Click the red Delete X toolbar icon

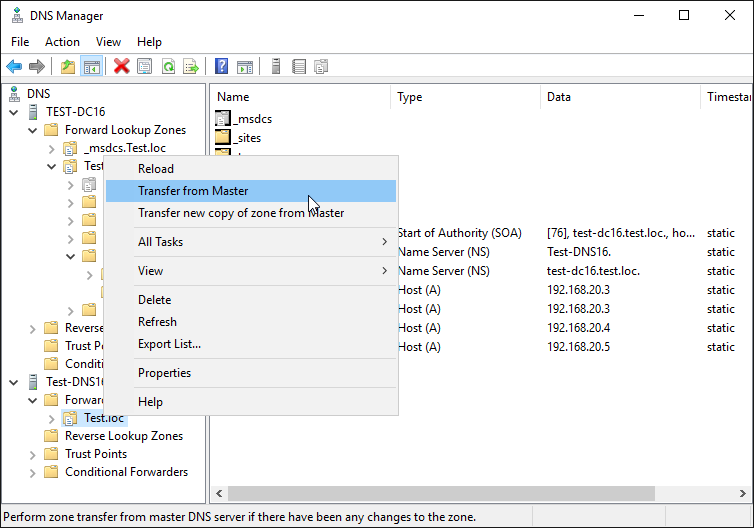(122, 66)
